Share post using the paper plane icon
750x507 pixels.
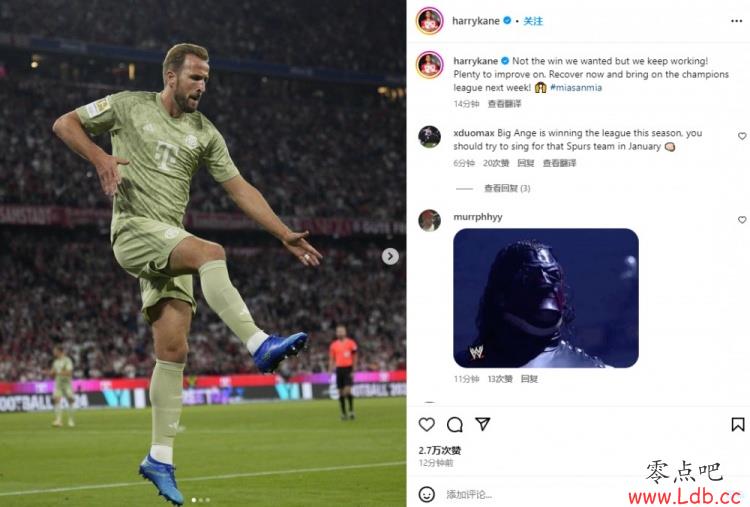point(482,424)
